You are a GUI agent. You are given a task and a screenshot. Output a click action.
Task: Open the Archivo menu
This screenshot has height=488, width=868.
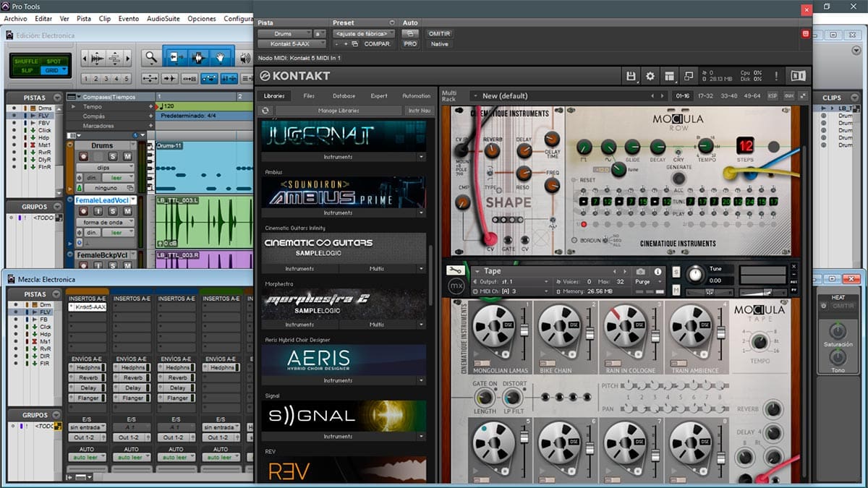click(x=15, y=18)
